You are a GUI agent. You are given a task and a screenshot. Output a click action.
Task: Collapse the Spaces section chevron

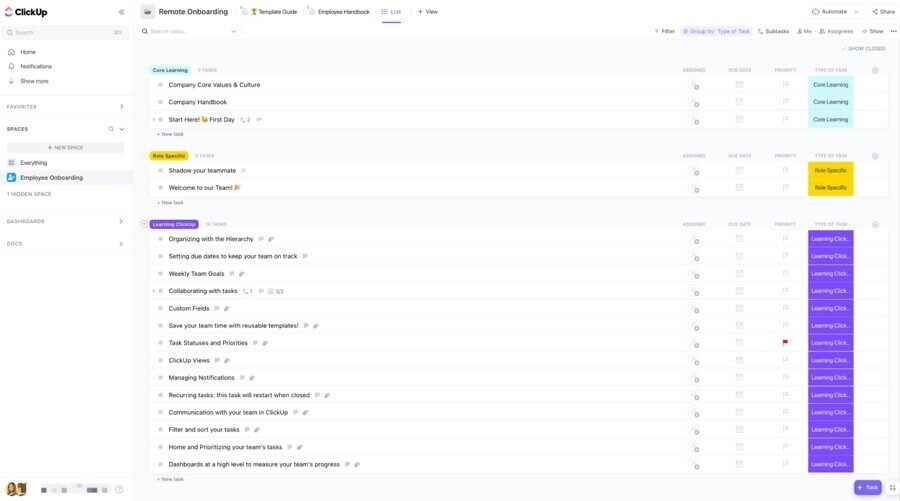pos(122,129)
